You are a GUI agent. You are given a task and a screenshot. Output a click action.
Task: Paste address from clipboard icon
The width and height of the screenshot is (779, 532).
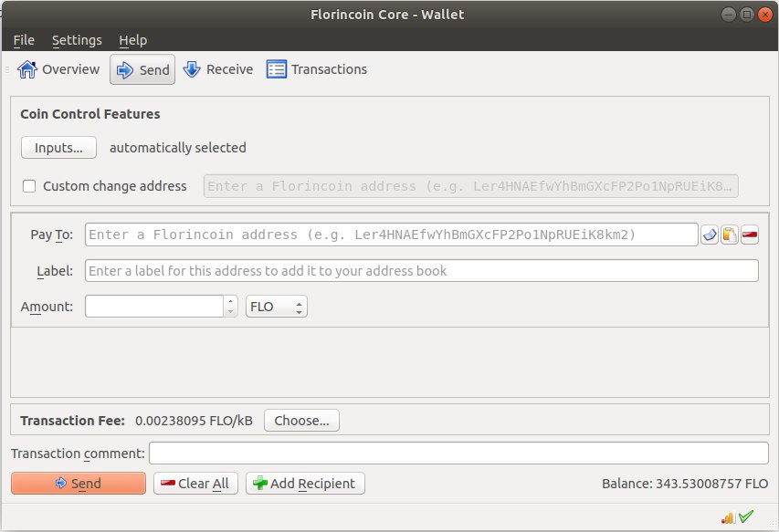click(x=730, y=235)
